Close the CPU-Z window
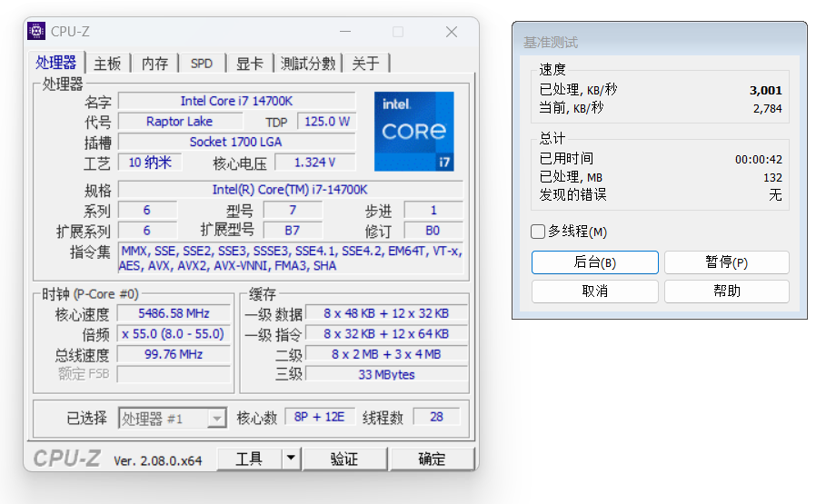This screenshot has width=836, height=504. (452, 32)
